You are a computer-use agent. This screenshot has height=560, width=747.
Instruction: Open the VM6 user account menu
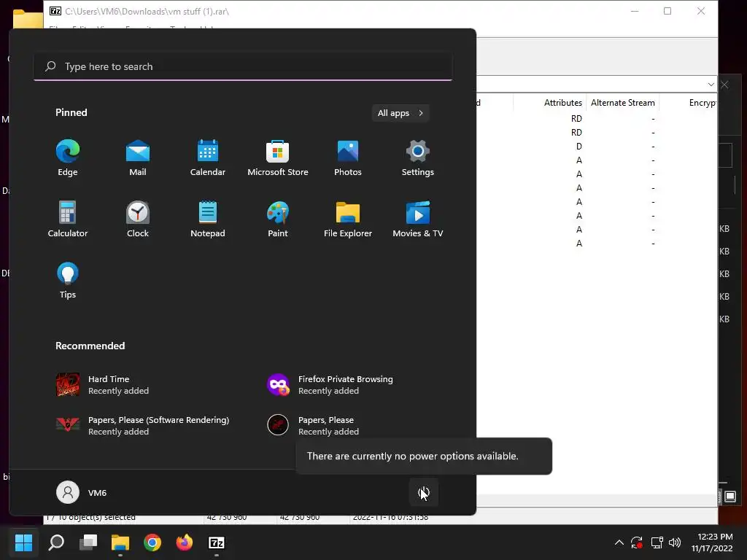82,492
